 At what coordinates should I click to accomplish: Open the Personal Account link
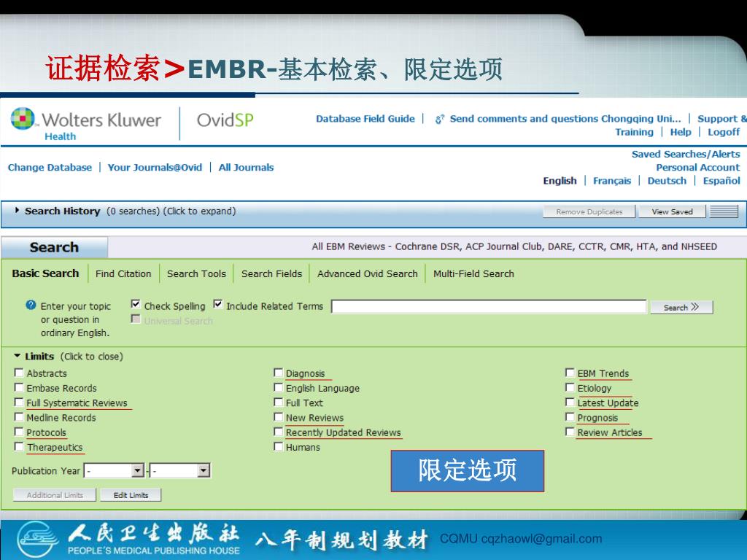[698, 167]
